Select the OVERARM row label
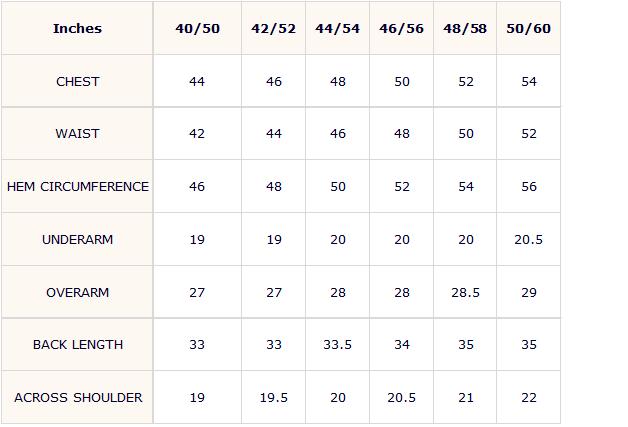This screenshot has width=628, height=427. 77,292
